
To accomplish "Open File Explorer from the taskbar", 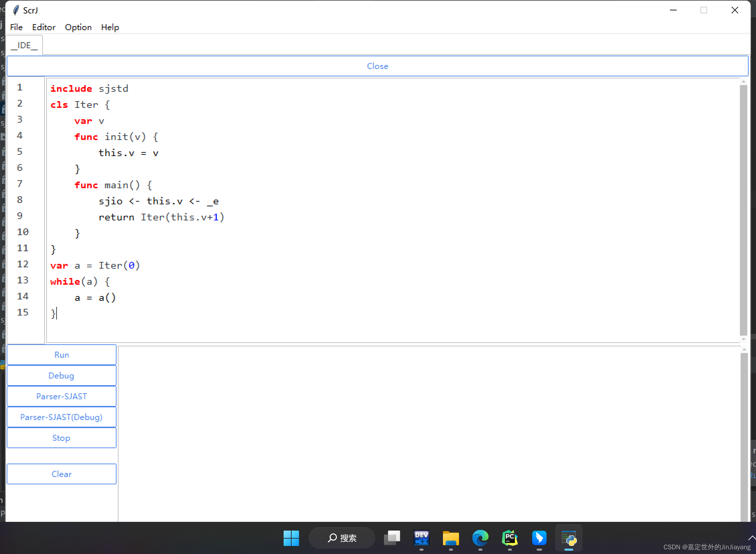I will [451, 538].
